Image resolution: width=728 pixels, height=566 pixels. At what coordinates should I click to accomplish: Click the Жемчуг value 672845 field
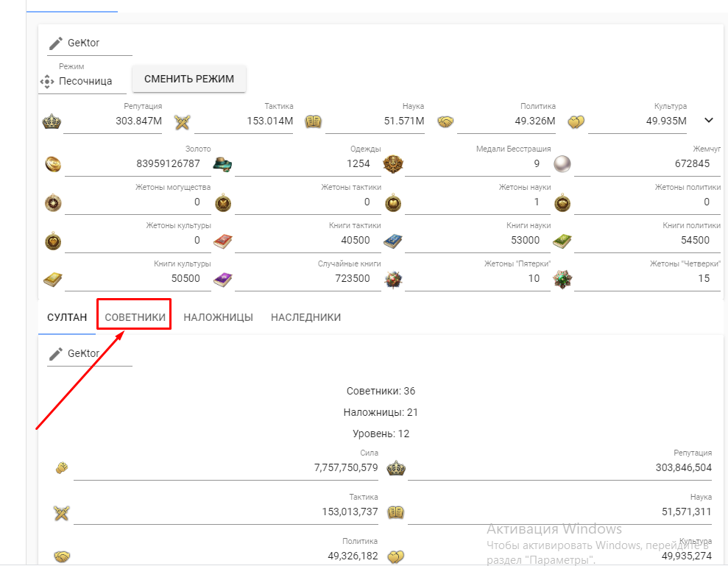(647, 163)
